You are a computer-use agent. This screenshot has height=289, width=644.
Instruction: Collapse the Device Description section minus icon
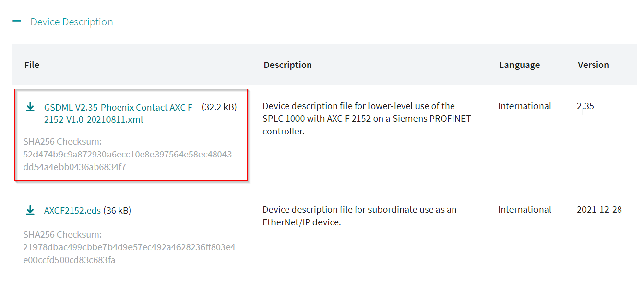click(17, 22)
